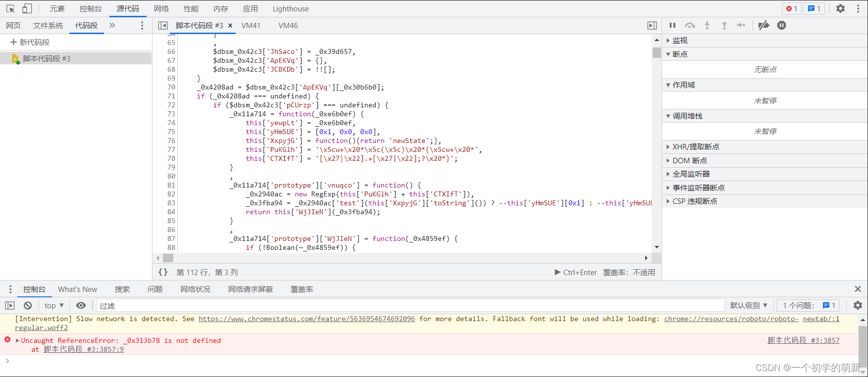Hide the debugger sidebar

pyautogui.click(x=652, y=25)
